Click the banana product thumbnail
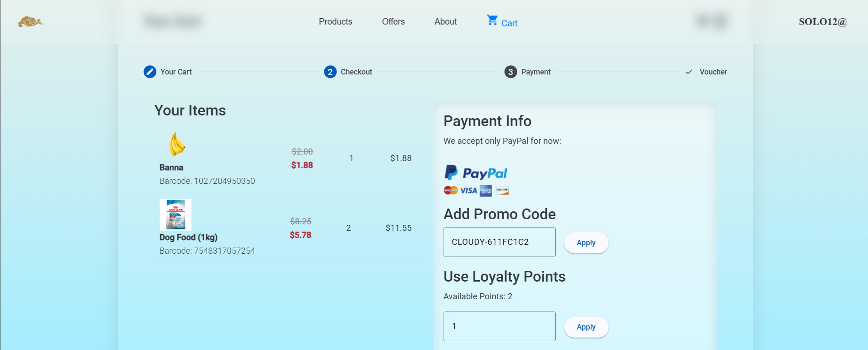 (176, 144)
